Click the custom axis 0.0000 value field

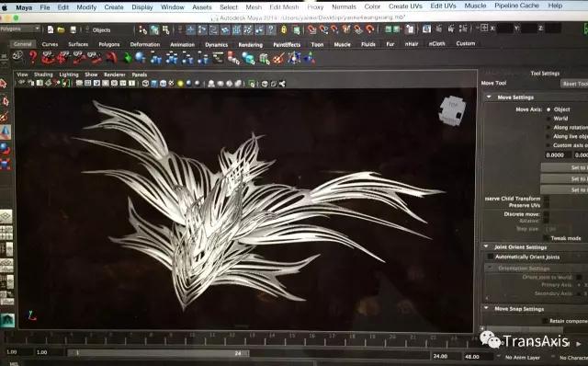coord(558,155)
